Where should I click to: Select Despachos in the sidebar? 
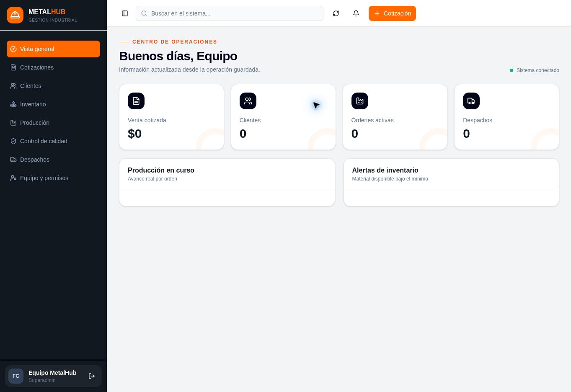click(53, 160)
